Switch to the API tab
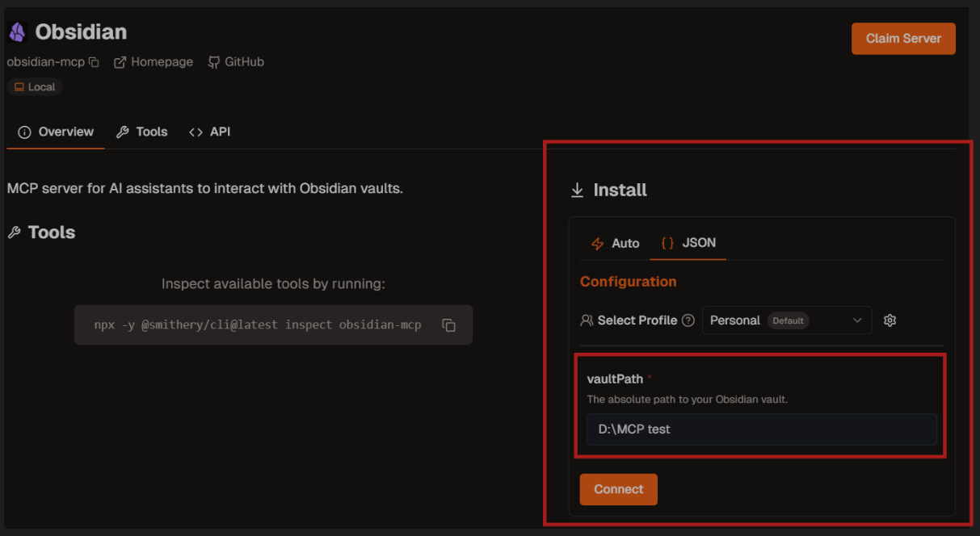 [210, 132]
